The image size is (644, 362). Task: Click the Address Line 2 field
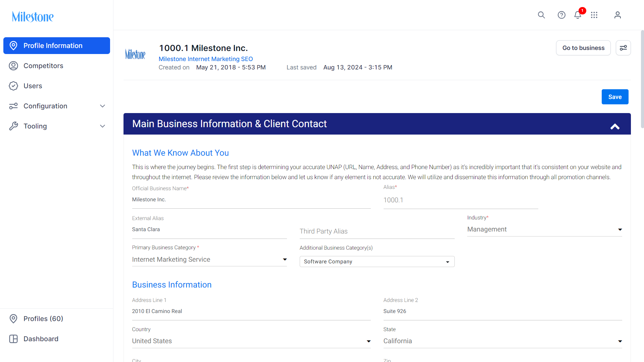[x=503, y=312]
